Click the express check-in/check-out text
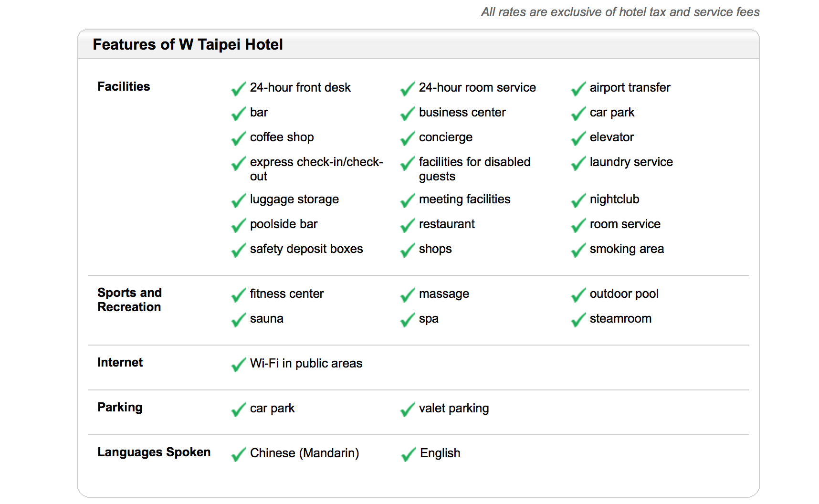This screenshot has height=504, width=819. (316, 169)
